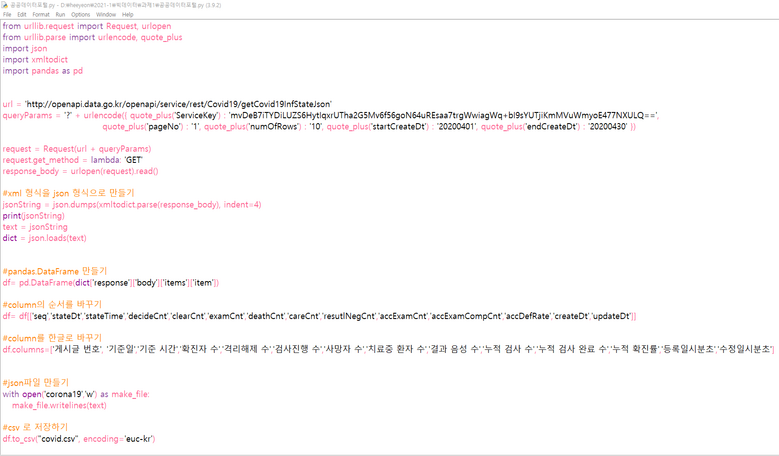Click the "with open('corona19','w')" line

[x=75, y=394]
